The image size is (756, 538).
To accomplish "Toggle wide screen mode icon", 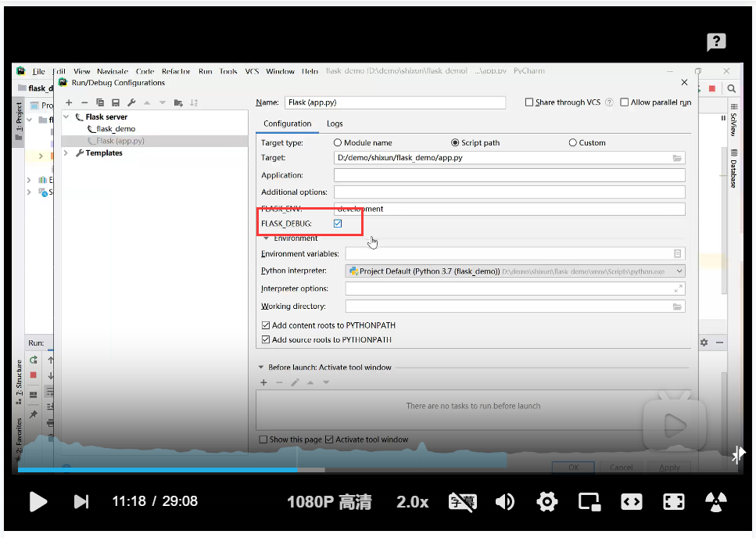I will [632, 502].
